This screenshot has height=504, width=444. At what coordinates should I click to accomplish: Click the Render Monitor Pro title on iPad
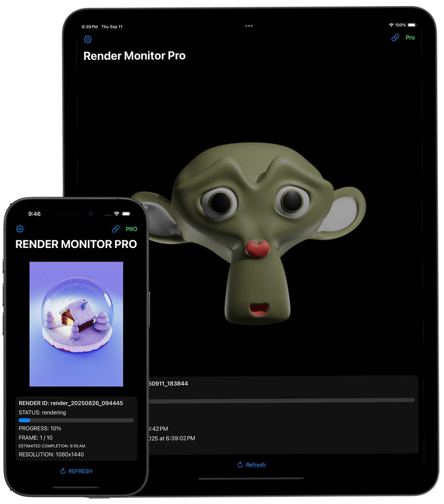[x=134, y=56]
